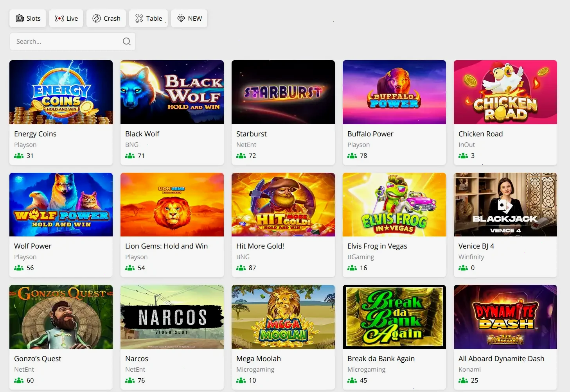
Task: Click the slot machine icon on the Slots filter
Action: coord(20,18)
